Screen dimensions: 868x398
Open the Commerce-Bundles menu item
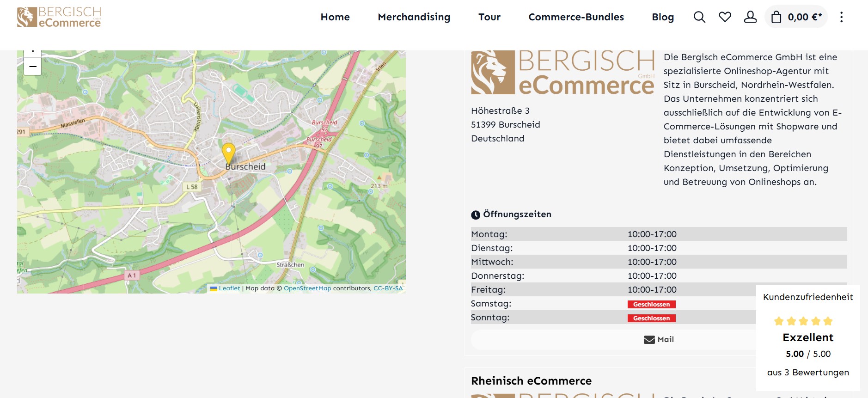tap(576, 17)
